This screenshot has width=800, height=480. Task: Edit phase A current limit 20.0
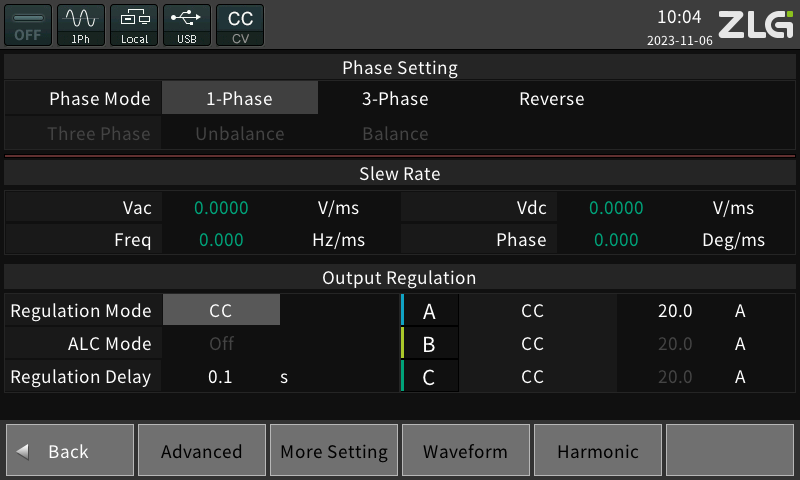tap(675, 311)
